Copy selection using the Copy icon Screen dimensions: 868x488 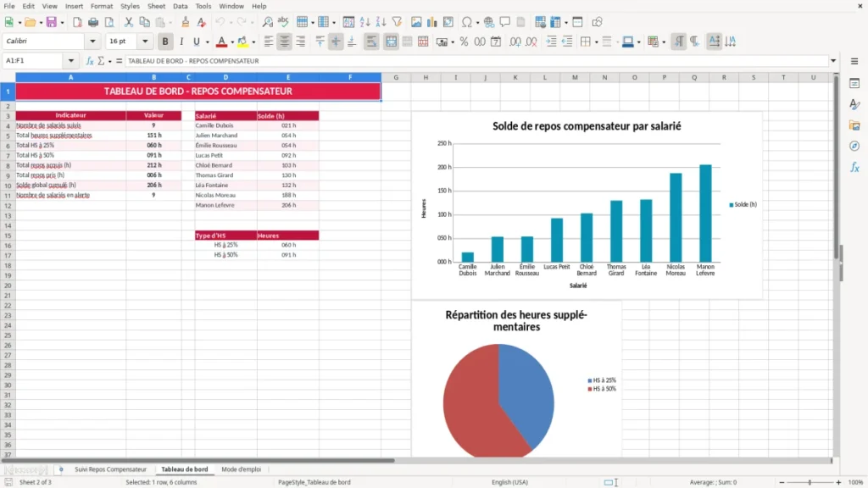(x=144, y=22)
